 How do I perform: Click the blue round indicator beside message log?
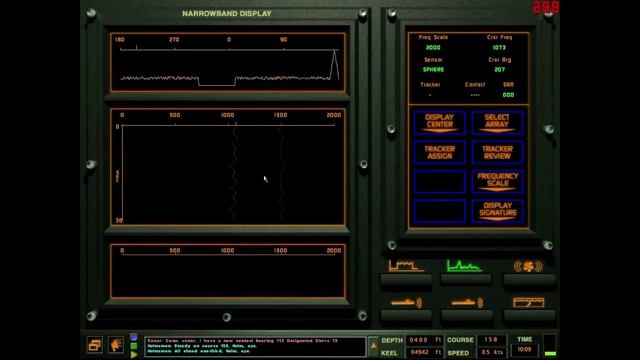point(133,337)
